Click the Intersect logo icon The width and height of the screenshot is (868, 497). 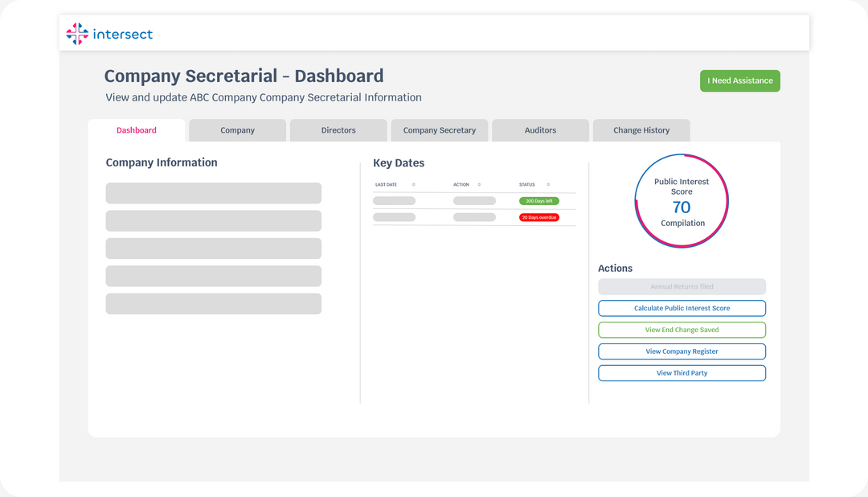tap(77, 34)
